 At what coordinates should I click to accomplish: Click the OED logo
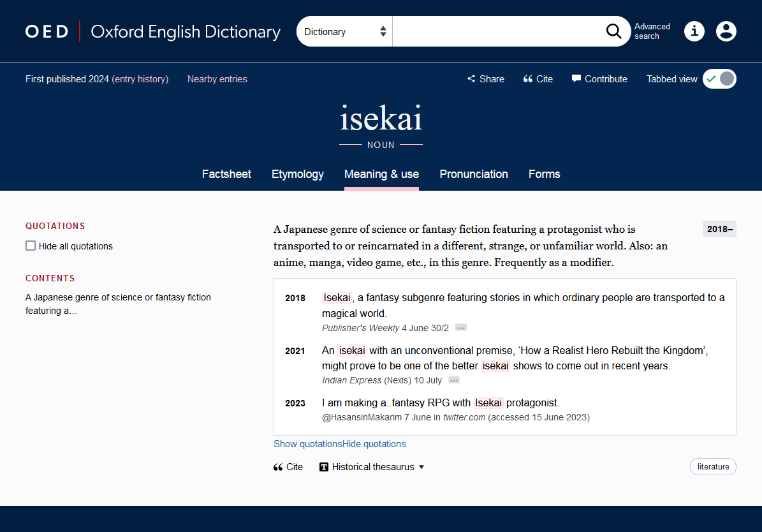point(47,31)
